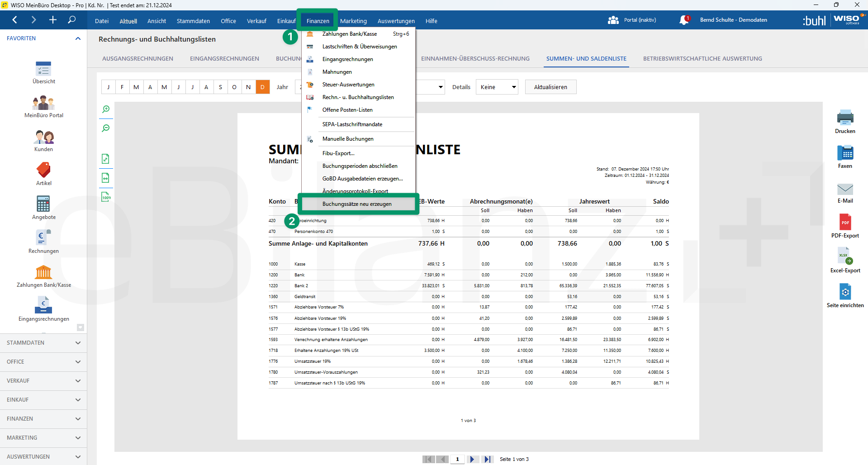
Task: Set preview zoom to 100%
Action: 106,197
